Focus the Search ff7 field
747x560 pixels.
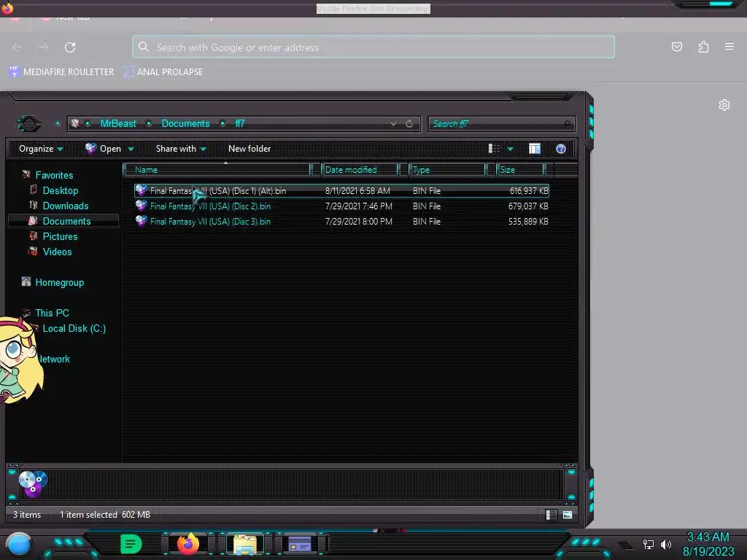coord(502,124)
